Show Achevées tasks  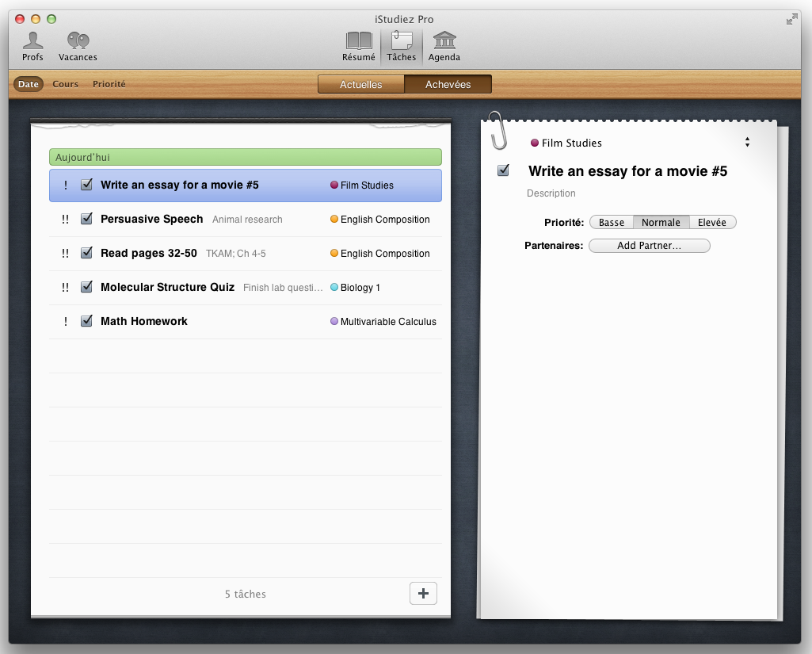(x=448, y=85)
